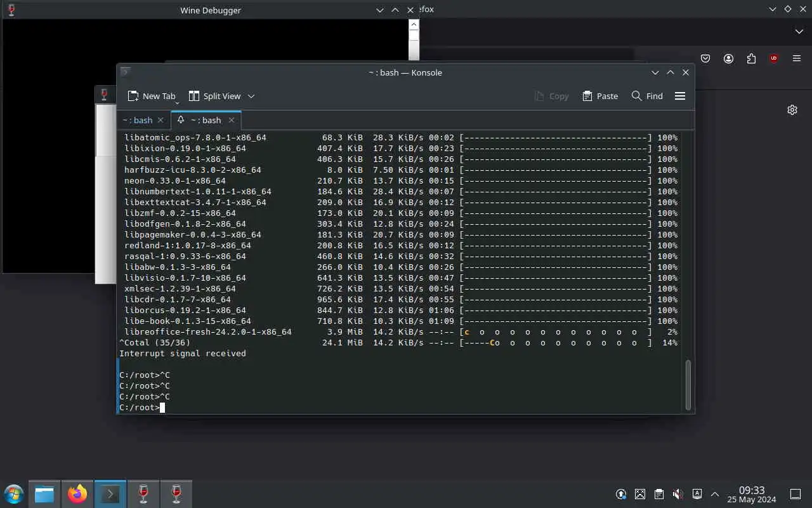Click the Paste button in Konsole

point(600,96)
